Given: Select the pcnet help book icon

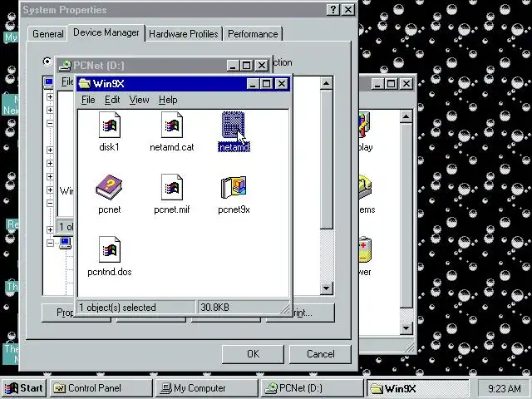Looking at the screenshot, I should pyautogui.click(x=109, y=187).
